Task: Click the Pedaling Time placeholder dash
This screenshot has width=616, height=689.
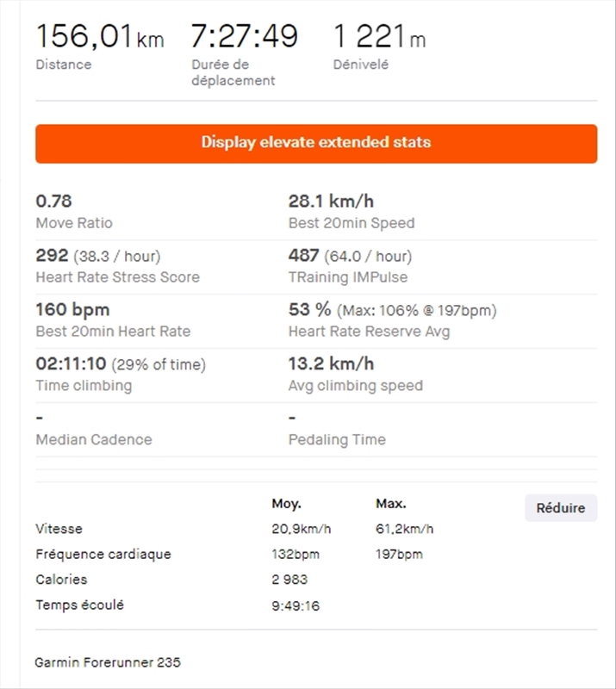Action: tap(293, 418)
